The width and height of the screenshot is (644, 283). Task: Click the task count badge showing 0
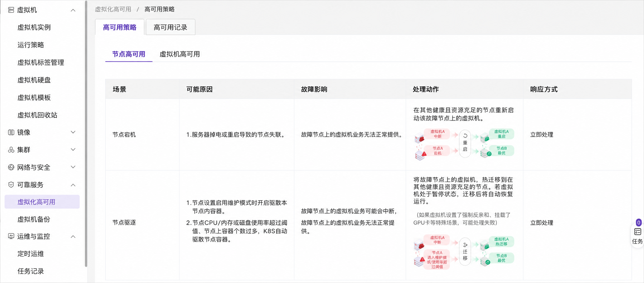639,222
